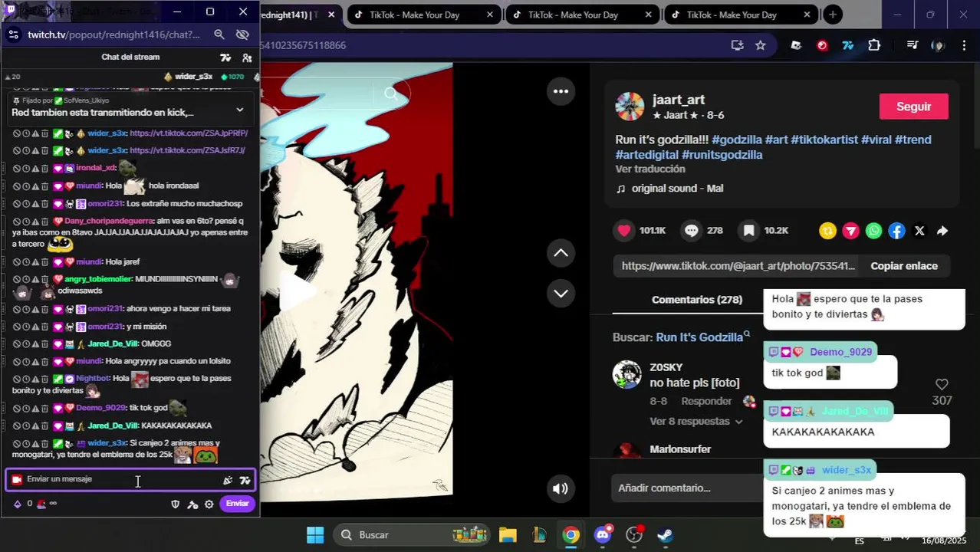Image resolution: width=980 pixels, height=552 pixels.
Task: Open 7TV emote menu inside message box
Action: [x=245, y=481]
